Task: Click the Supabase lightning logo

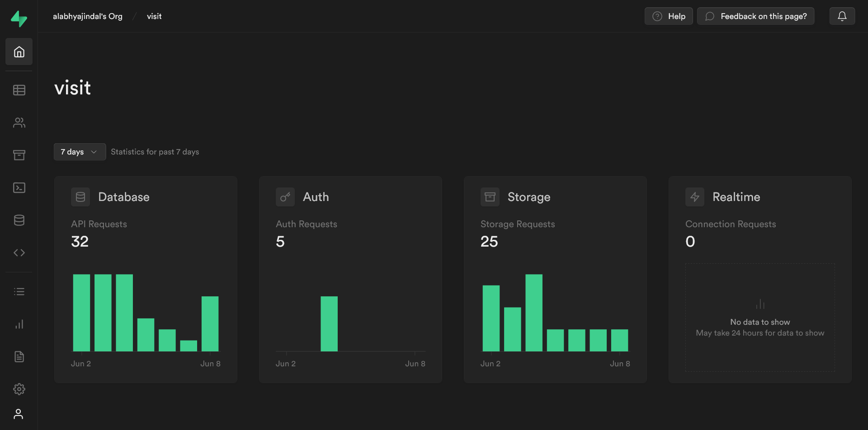Action: [19, 18]
